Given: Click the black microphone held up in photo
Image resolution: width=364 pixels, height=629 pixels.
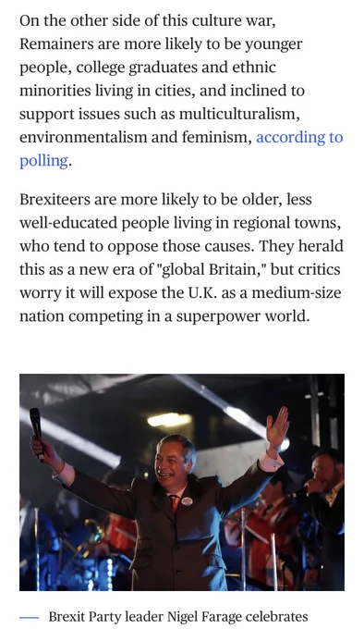Looking at the screenshot, I should coord(36,433).
